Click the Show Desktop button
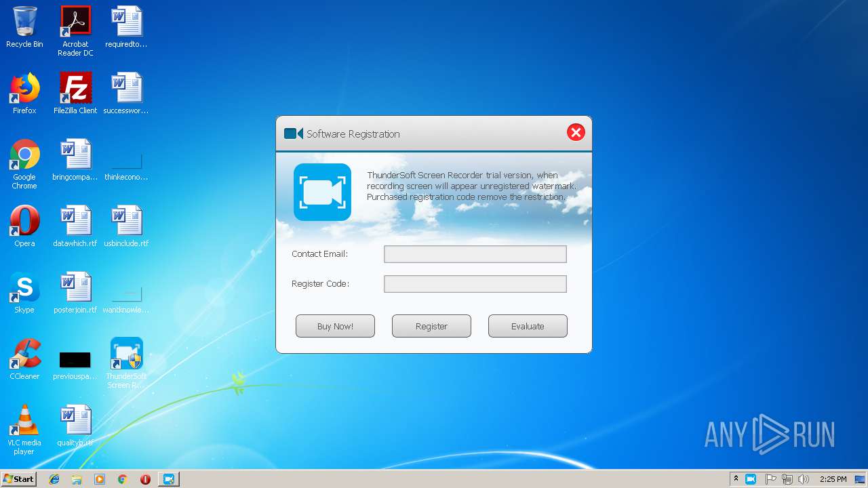Image resolution: width=868 pixels, height=488 pixels. [x=860, y=479]
